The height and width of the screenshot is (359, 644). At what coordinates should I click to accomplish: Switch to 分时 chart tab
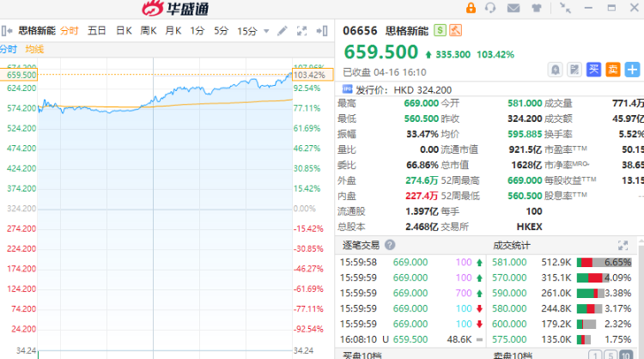click(69, 31)
